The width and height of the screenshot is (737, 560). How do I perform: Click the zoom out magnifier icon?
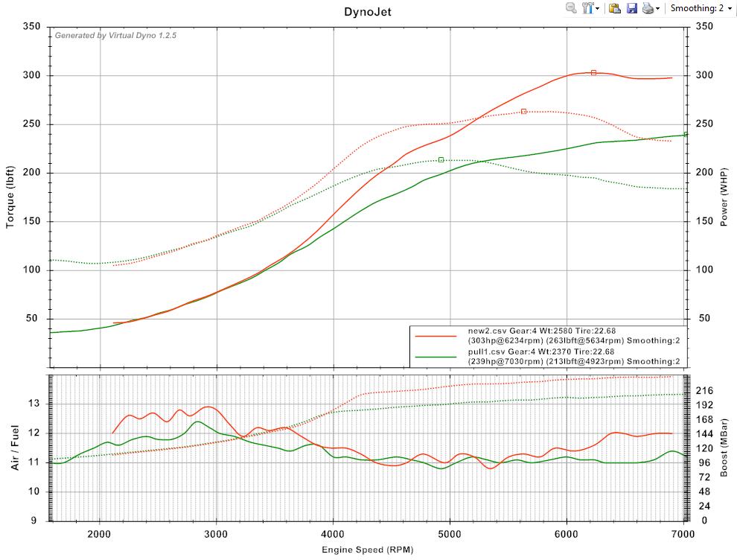point(571,8)
